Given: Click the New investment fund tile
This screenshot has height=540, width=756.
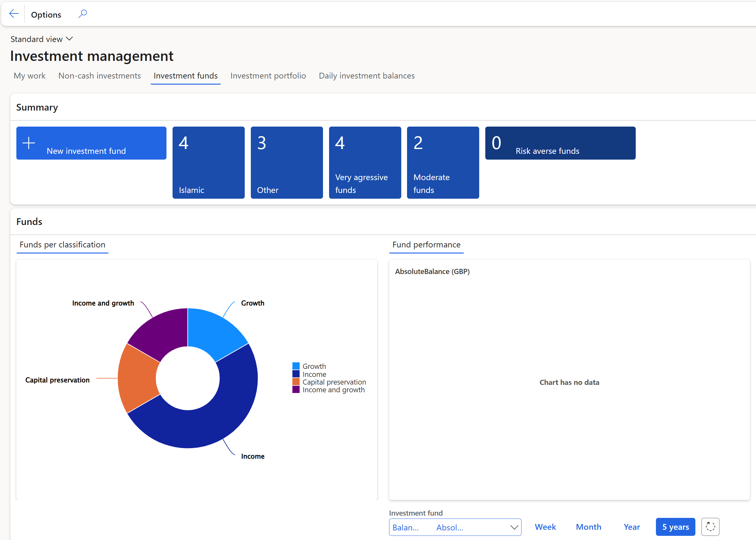Looking at the screenshot, I should (91, 143).
